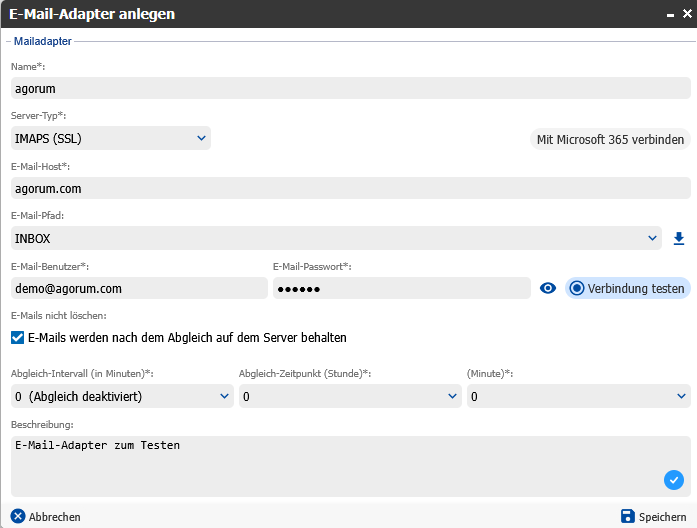Open the Minute dropdown

point(578,397)
